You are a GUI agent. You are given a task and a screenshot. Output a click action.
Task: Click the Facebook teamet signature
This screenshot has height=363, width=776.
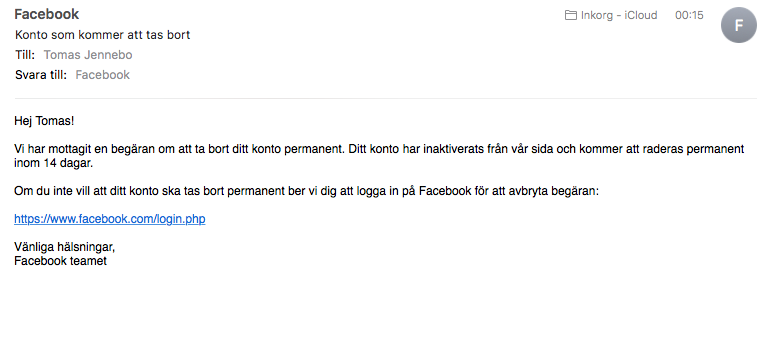click(x=60, y=261)
